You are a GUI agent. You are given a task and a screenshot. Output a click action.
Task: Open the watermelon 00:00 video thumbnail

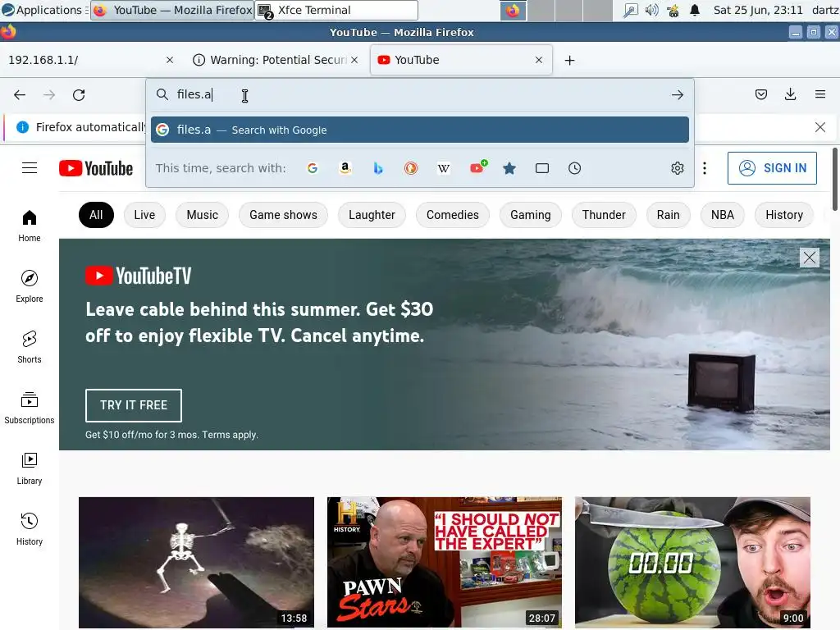pos(692,563)
